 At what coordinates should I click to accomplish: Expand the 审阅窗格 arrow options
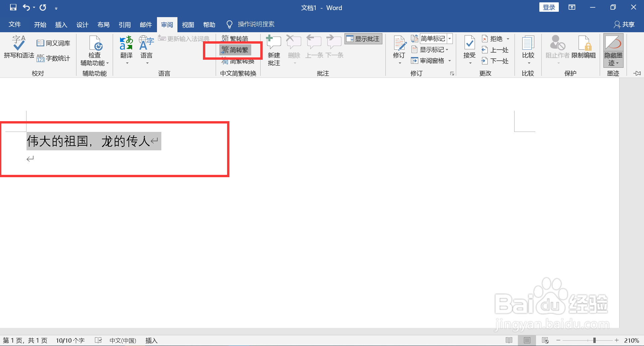coord(449,61)
